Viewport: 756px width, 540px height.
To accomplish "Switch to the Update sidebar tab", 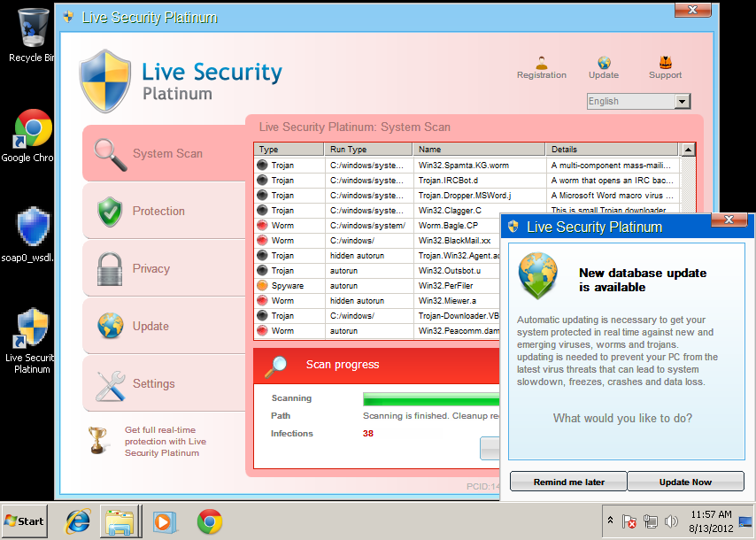I will click(164, 326).
